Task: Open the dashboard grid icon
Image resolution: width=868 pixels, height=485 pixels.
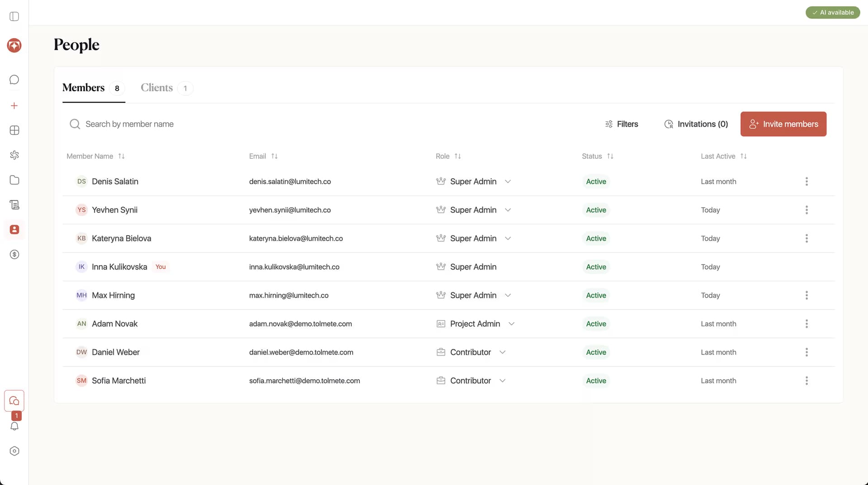Action: pos(14,130)
